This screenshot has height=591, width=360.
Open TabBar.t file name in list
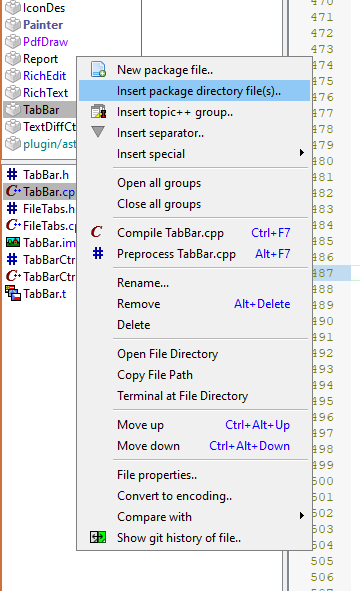44,294
